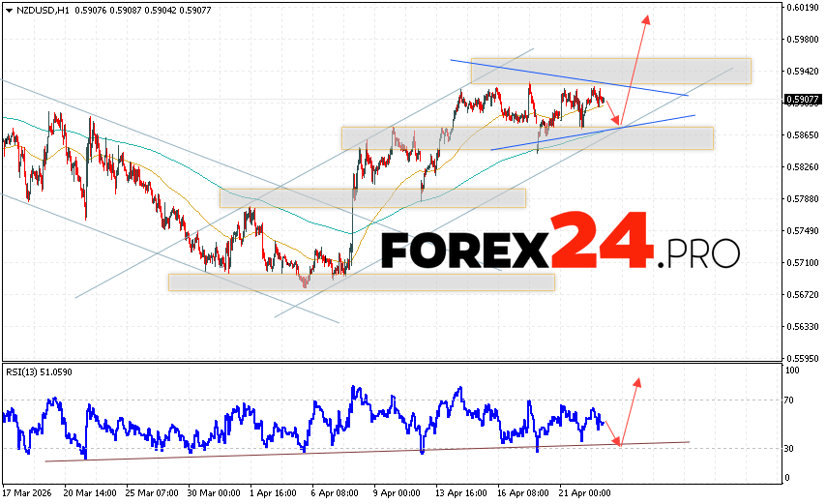Click the RSI(13) 51.0590 indicator label
The height and width of the screenshot is (504, 826).
click(x=40, y=372)
